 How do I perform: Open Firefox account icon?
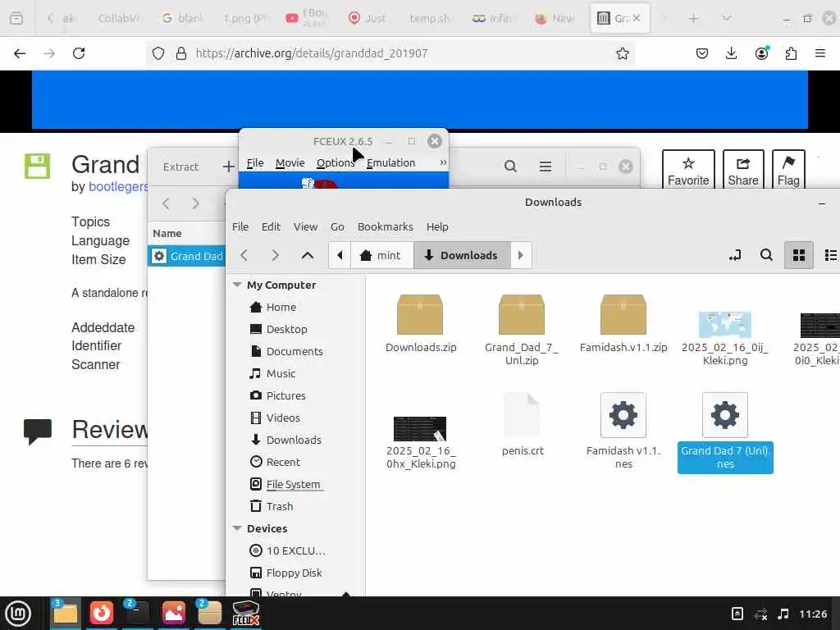tap(761, 53)
